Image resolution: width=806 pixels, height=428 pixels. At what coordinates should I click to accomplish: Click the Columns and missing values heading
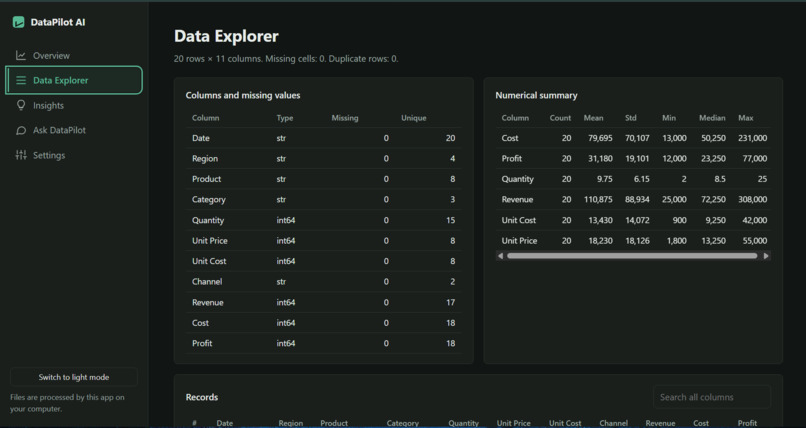pyautogui.click(x=243, y=95)
